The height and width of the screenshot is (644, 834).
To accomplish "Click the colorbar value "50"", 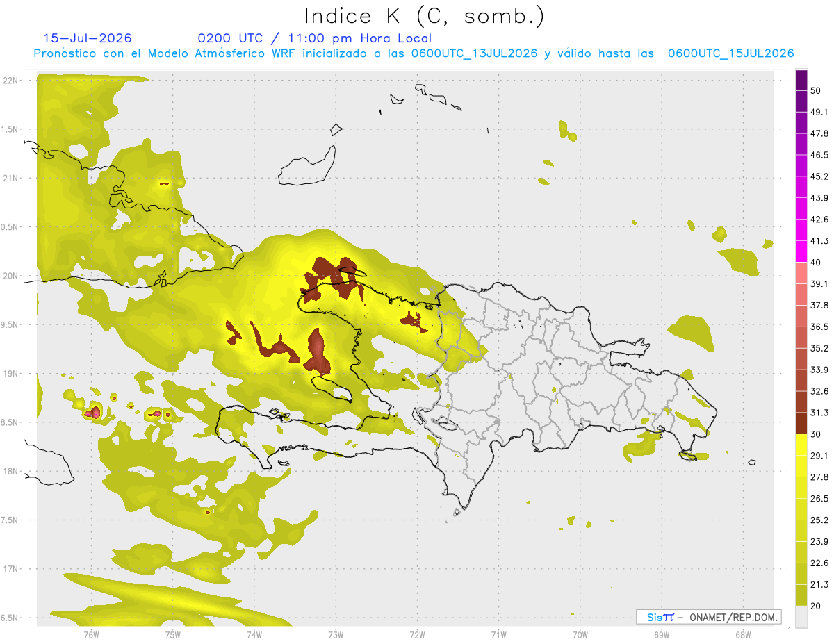I will (x=816, y=91).
